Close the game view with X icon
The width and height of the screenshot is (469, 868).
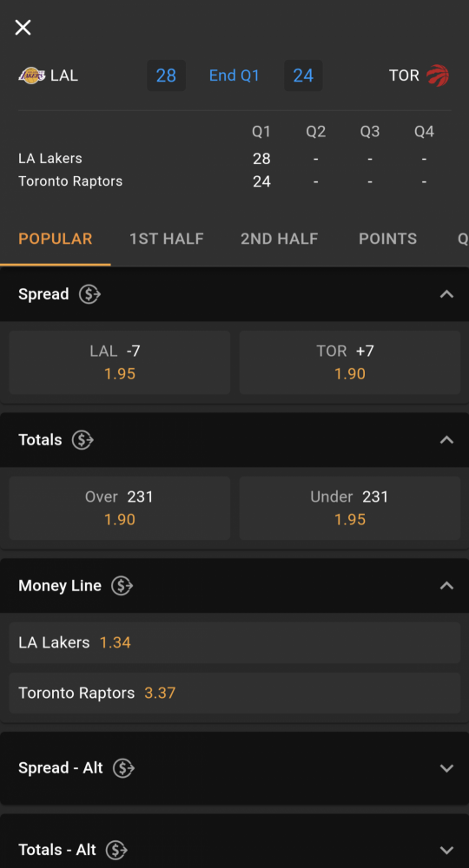pyautogui.click(x=23, y=27)
